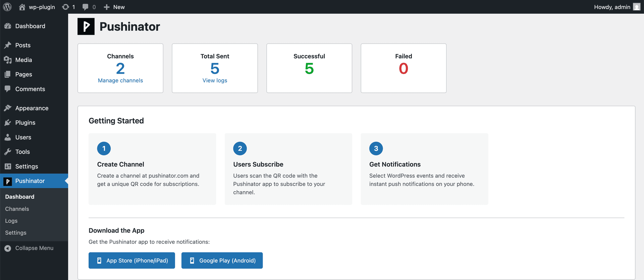Image resolution: width=644 pixels, height=280 pixels.
Task: Click the step 2 number badge
Action: click(240, 148)
